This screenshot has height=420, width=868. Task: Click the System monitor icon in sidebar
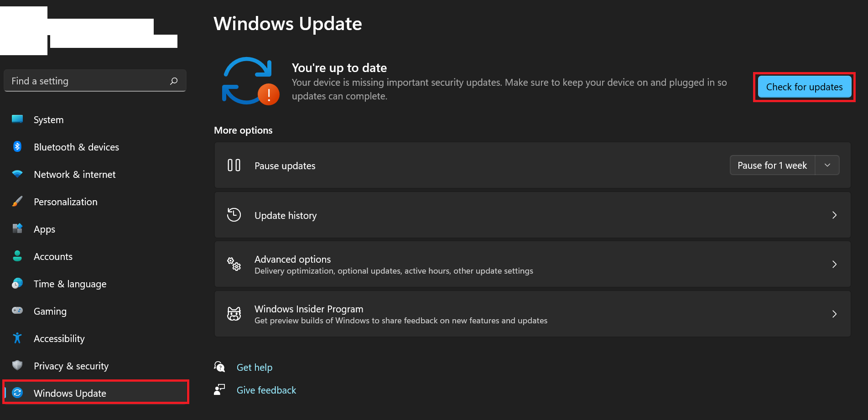tap(17, 119)
